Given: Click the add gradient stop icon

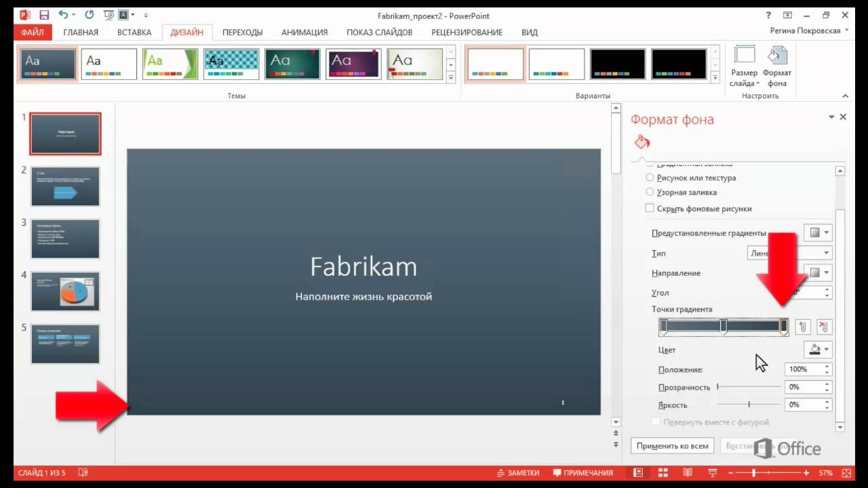Looking at the screenshot, I should click(803, 327).
